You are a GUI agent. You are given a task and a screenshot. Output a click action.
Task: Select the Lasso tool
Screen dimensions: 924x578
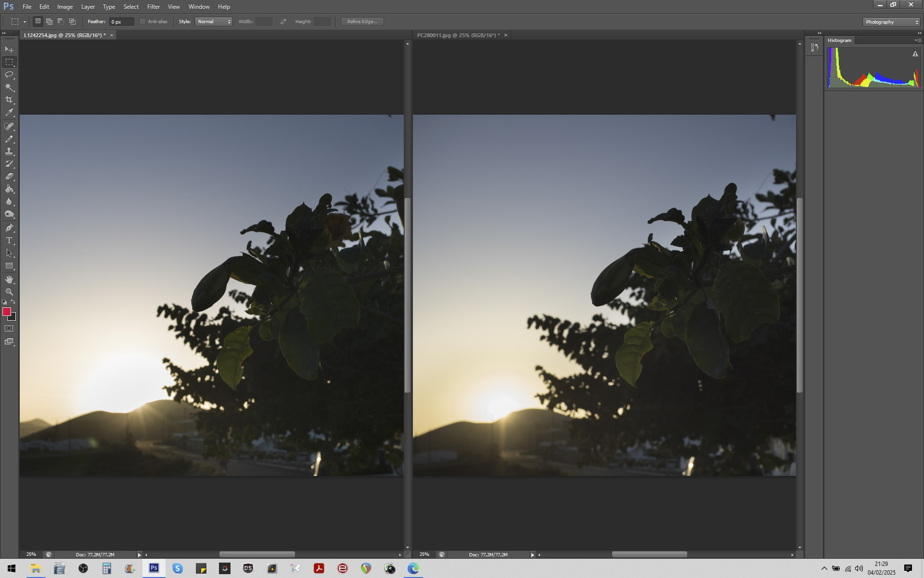tap(9, 75)
